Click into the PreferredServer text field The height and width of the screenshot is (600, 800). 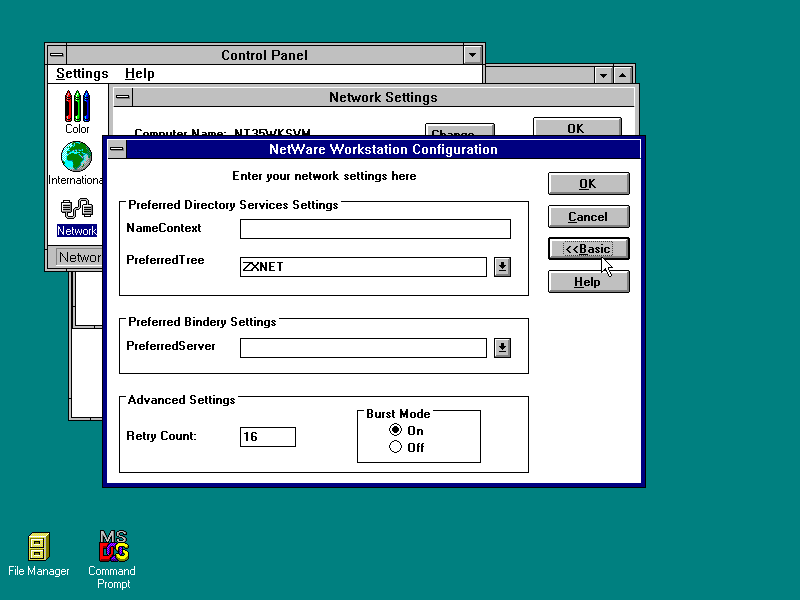[x=363, y=348]
